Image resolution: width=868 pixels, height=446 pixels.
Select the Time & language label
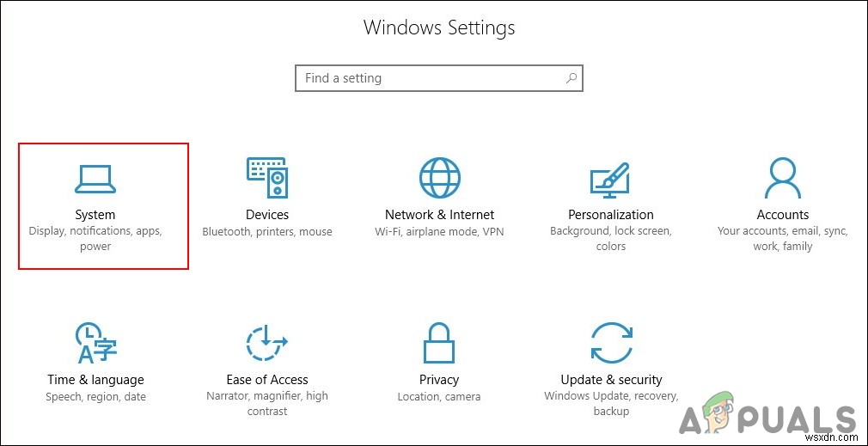[x=95, y=380]
